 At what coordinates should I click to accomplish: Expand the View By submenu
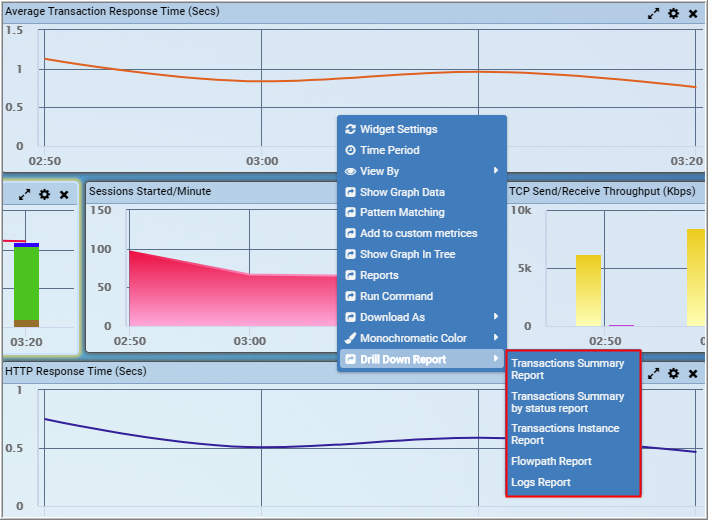click(379, 171)
